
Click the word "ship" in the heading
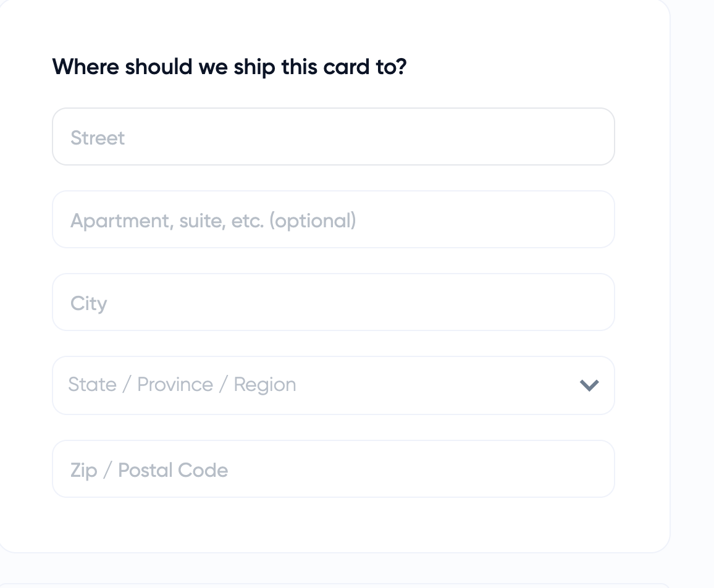click(x=254, y=67)
